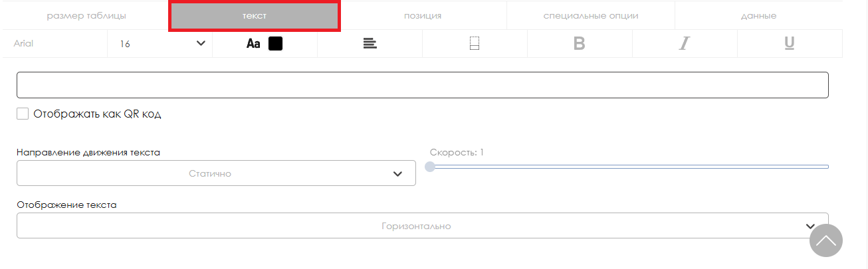This screenshot has height=269, width=868.
Task: Open the text alignment icon
Action: click(x=370, y=44)
